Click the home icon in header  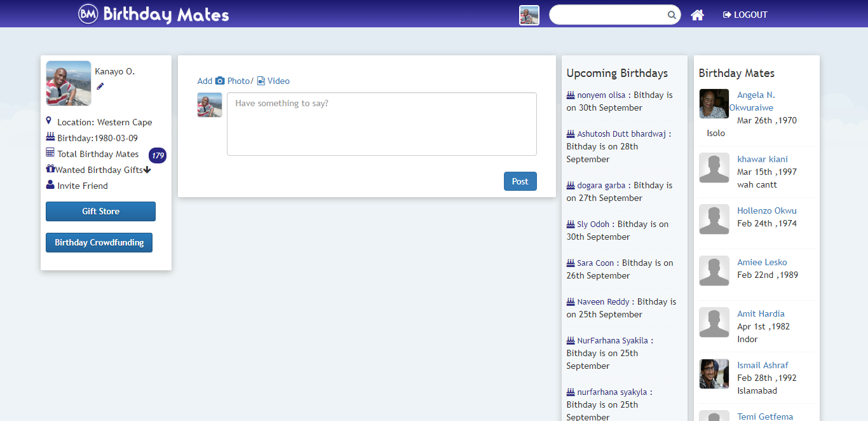697,15
